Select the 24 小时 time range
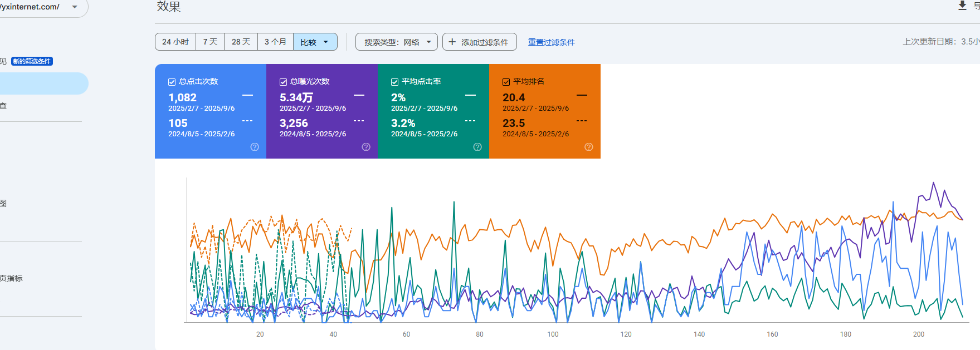 click(x=175, y=42)
